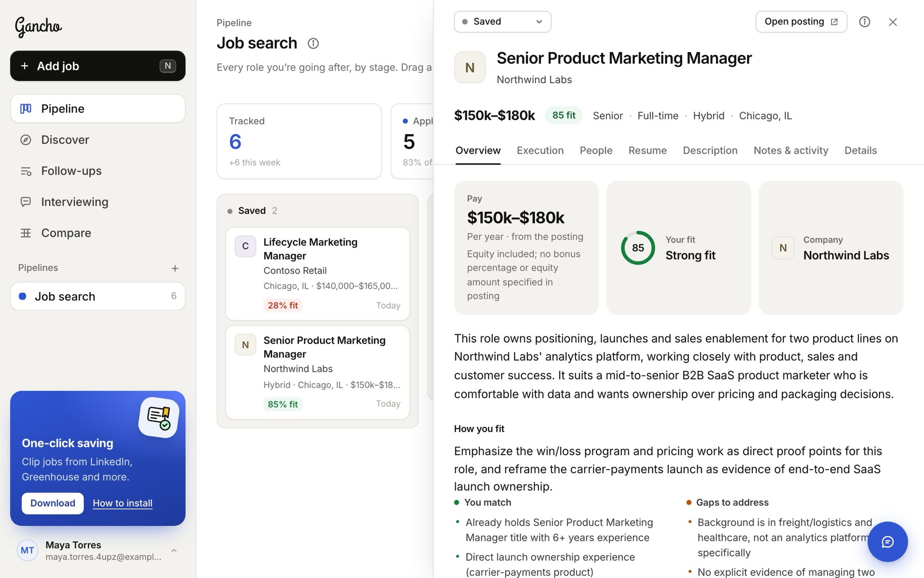Click the info icon in the detail panel header
The width and height of the screenshot is (924, 578).
[x=865, y=22]
